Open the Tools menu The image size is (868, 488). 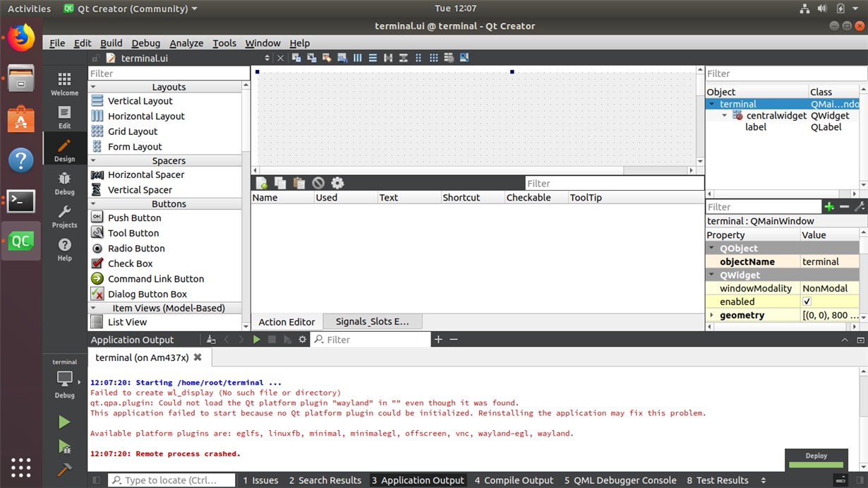(x=224, y=43)
